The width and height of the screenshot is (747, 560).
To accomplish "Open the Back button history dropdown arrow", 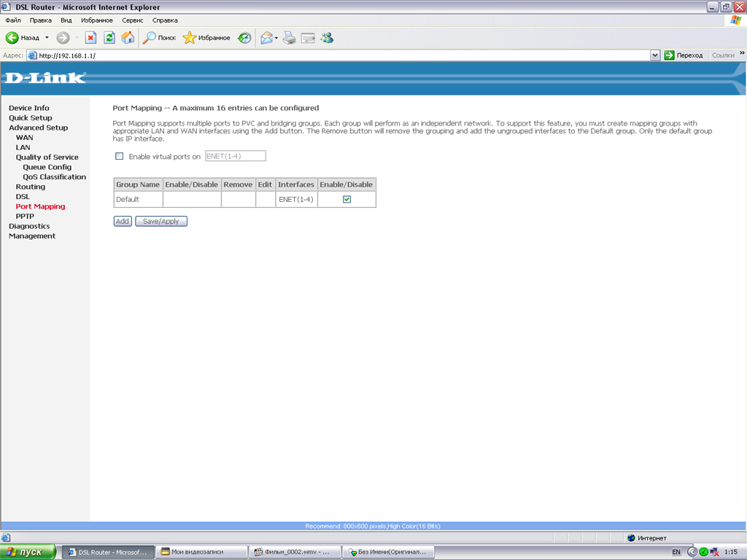I will 47,38.
